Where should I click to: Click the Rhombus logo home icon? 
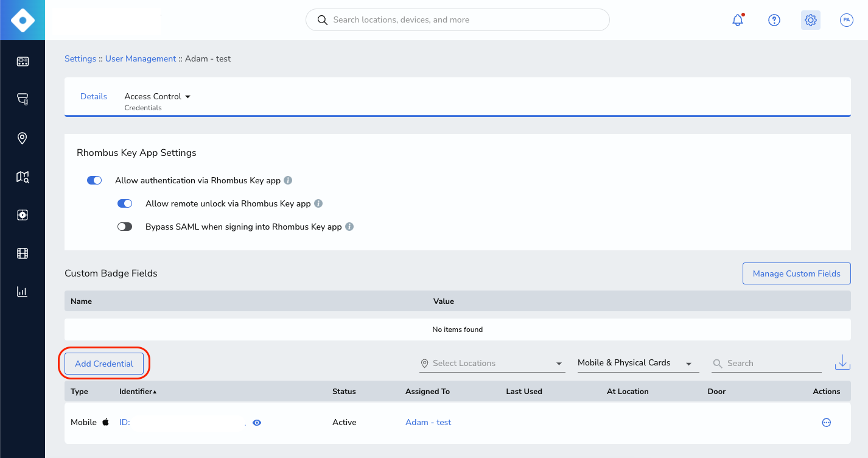click(x=23, y=20)
